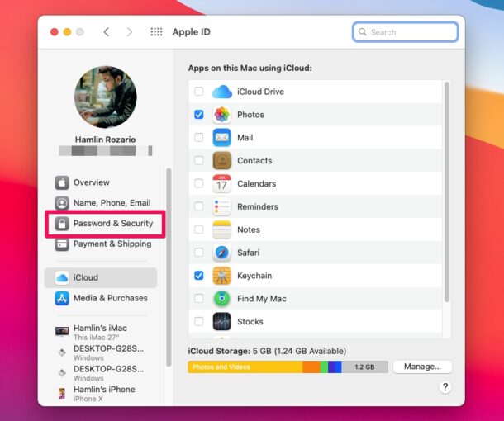Image resolution: width=504 pixels, height=421 pixels.
Task: Open Media & Purchases section
Action: pyautogui.click(x=101, y=298)
